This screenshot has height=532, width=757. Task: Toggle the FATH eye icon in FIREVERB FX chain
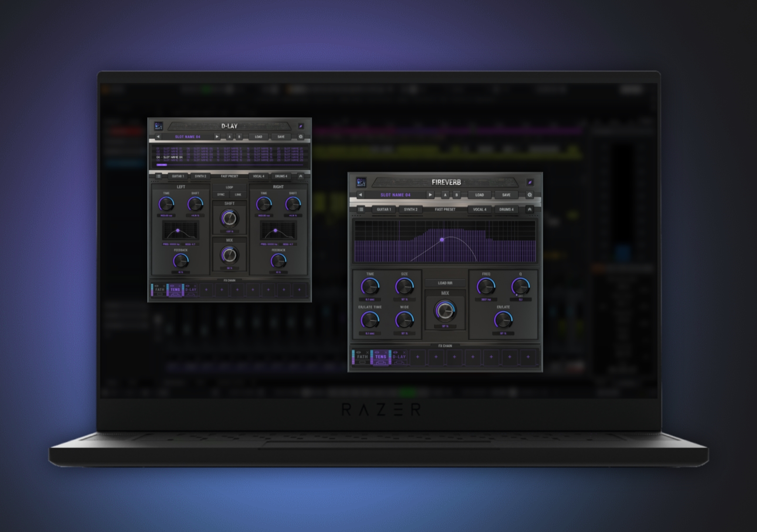point(358,352)
